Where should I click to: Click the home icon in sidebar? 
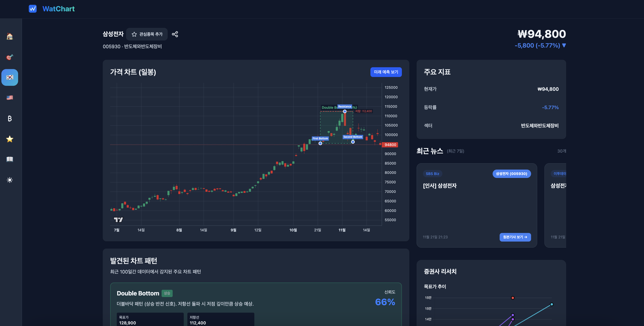(10, 36)
